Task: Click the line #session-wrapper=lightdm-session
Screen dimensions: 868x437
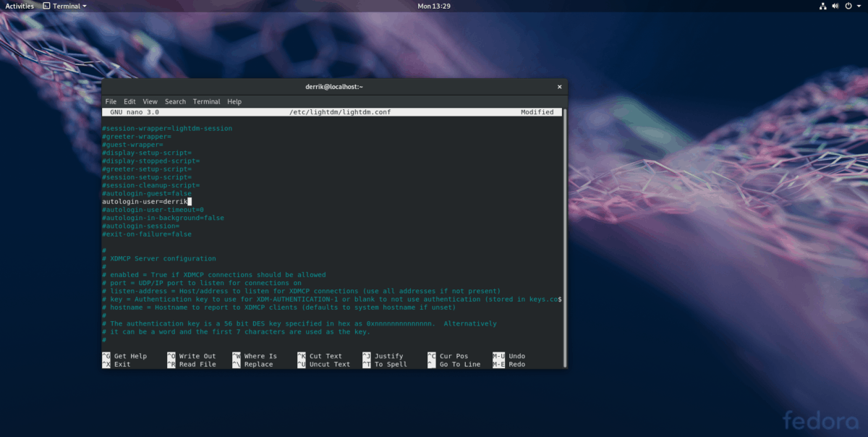Action: click(167, 128)
